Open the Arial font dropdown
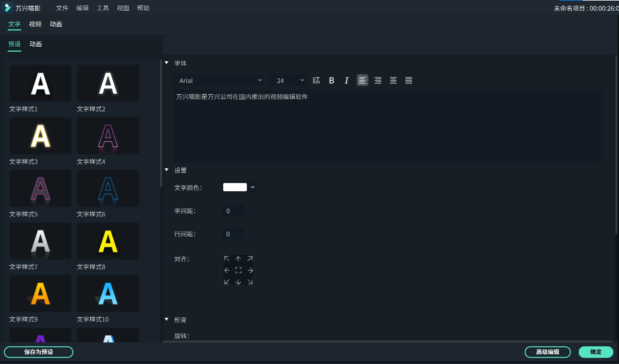The height and width of the screenshot is (364, 619). click(219, 80)
